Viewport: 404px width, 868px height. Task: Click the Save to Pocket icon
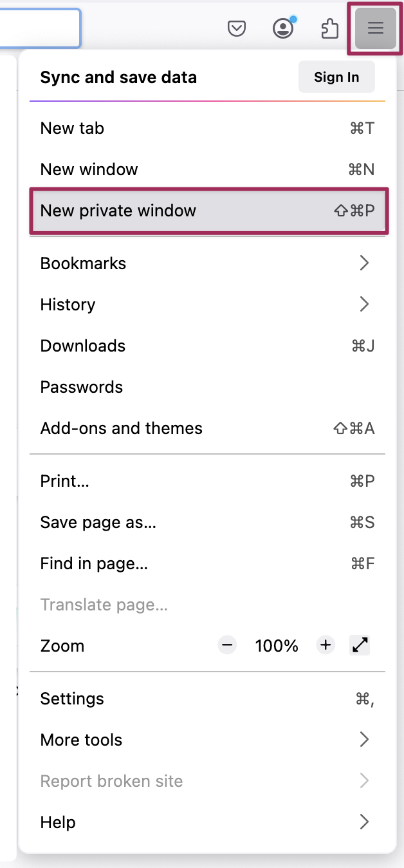(237, 28)
